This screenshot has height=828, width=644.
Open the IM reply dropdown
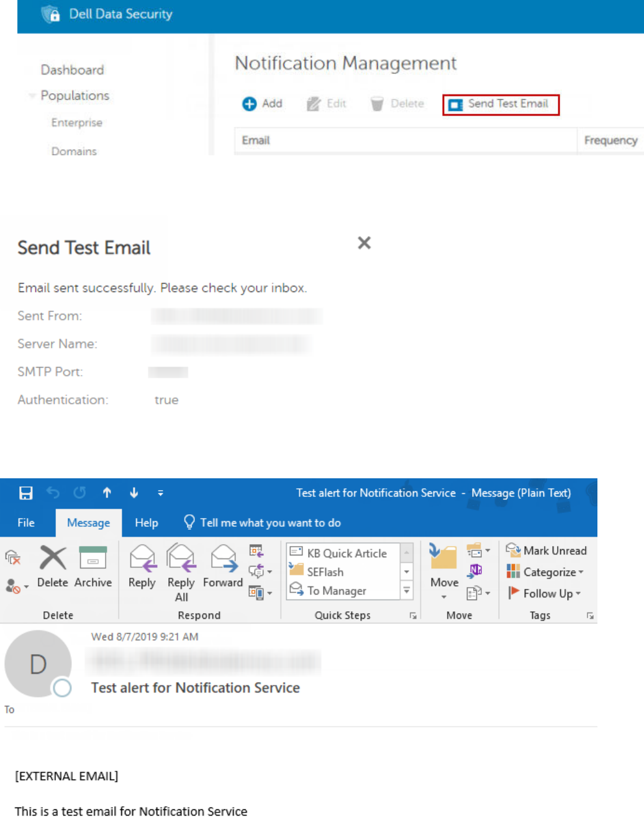(260, 571)
